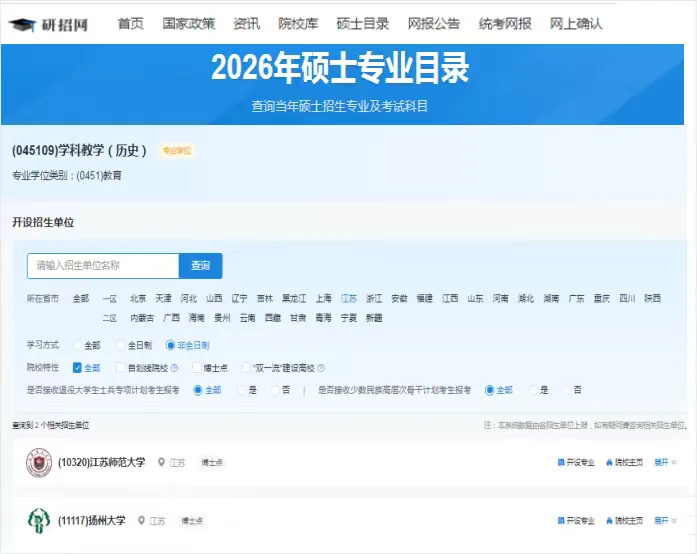Select 全日制 study mode radio
The height and width of the screenshot is (554, 697).
click(x=120, y=345)
